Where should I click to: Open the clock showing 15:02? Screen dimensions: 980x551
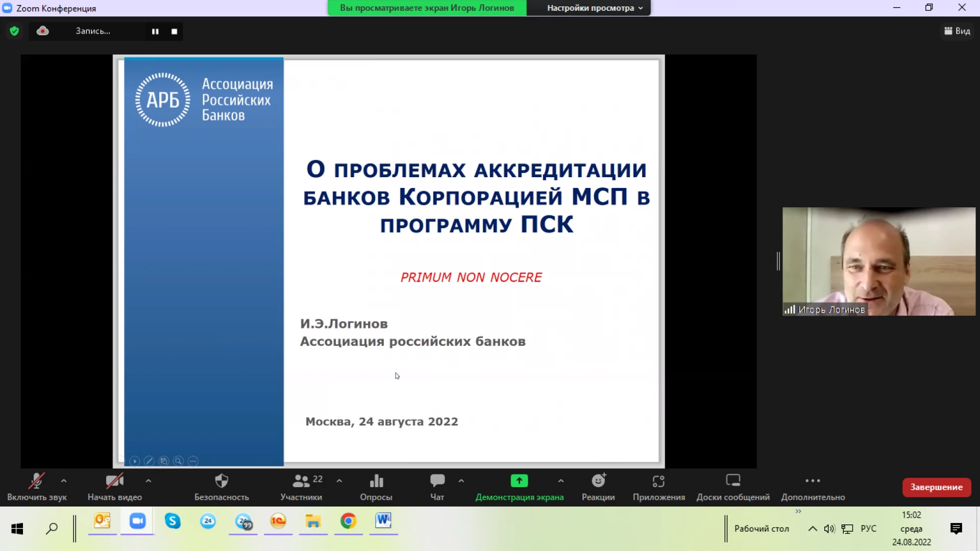(911, 529)
